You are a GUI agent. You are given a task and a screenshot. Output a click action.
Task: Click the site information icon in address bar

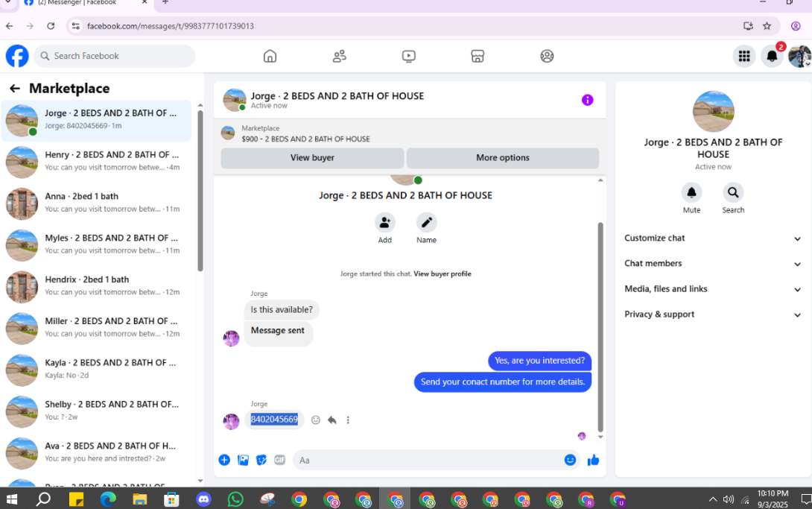pyautogui.click(x=75, y=26)
